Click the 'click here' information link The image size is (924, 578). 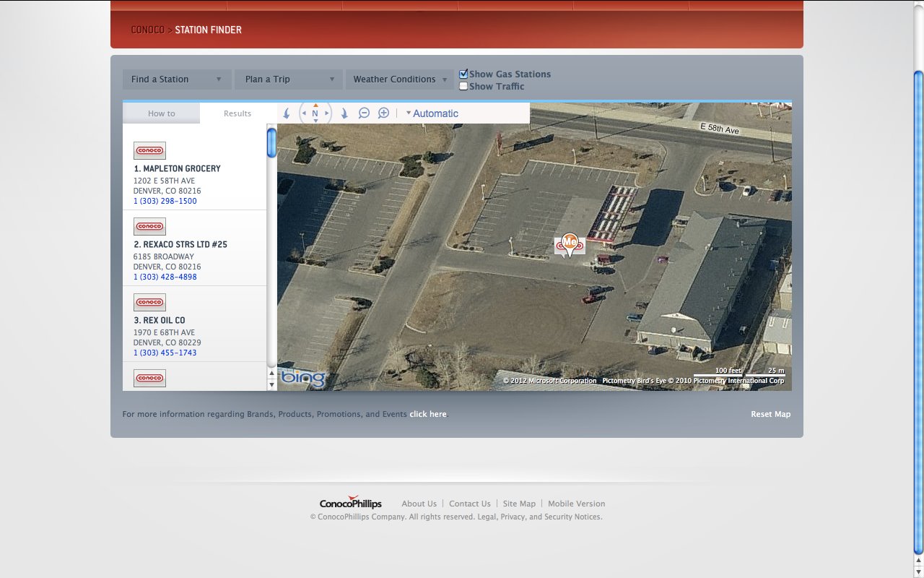click(x=428, y=414)
